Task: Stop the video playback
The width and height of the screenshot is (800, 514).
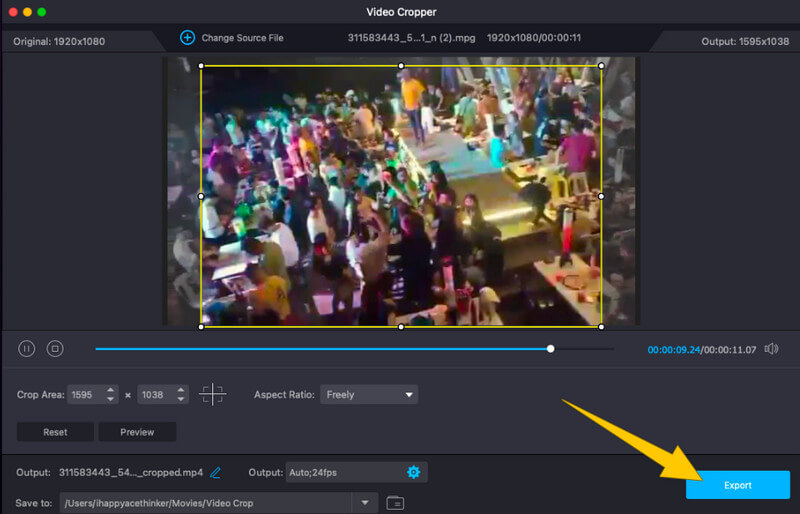Action: (56, 349)
